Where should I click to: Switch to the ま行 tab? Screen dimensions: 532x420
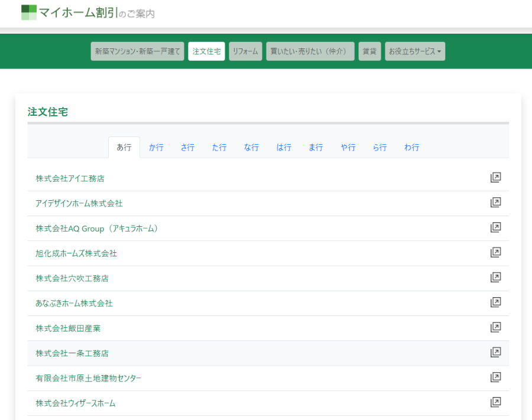coord(316,148)
